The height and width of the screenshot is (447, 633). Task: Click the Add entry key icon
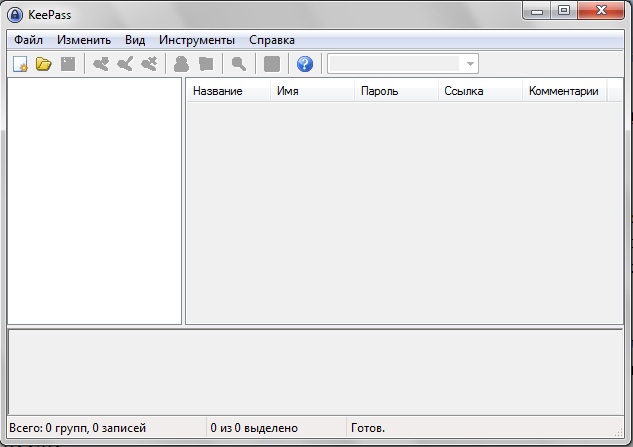tap(101, 64)
